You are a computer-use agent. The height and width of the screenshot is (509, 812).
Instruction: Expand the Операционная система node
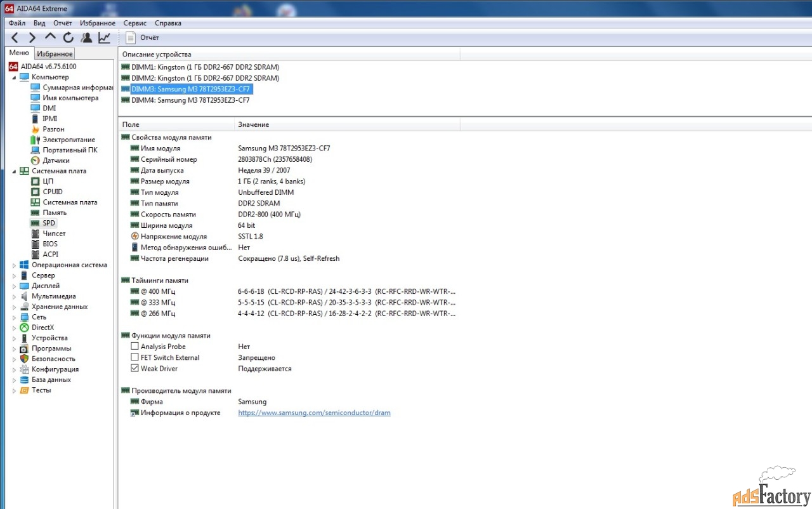pos(14,265)
